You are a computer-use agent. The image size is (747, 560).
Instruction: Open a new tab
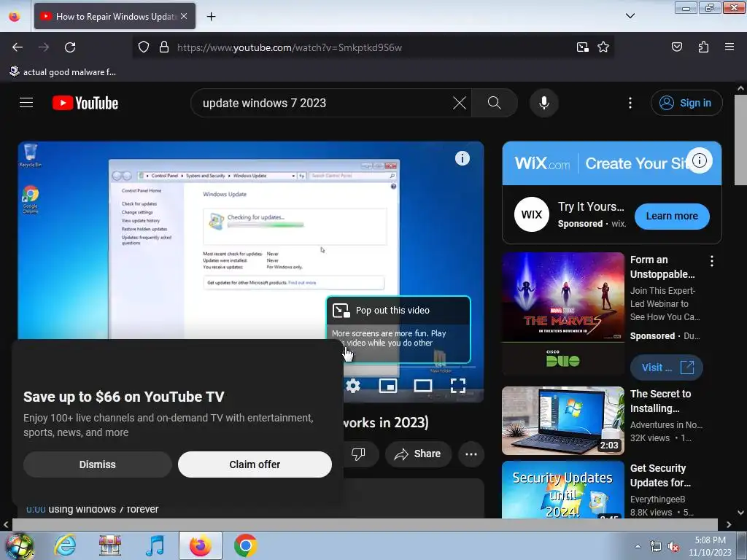pos(211,16)
